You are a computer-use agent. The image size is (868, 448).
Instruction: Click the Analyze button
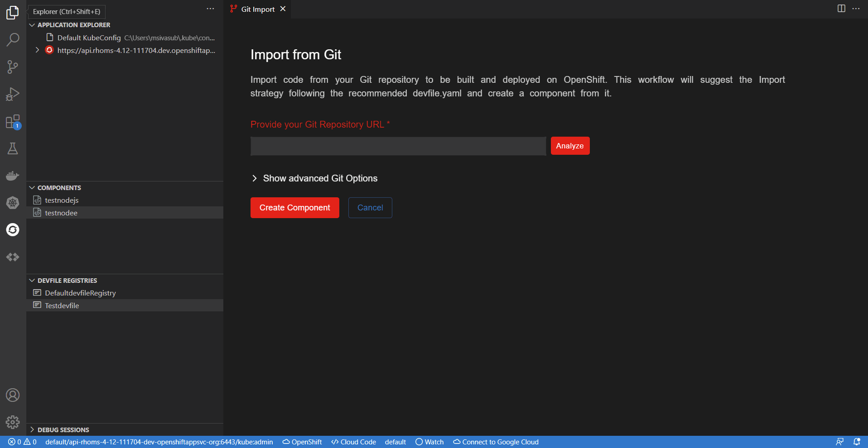[570, 146]
